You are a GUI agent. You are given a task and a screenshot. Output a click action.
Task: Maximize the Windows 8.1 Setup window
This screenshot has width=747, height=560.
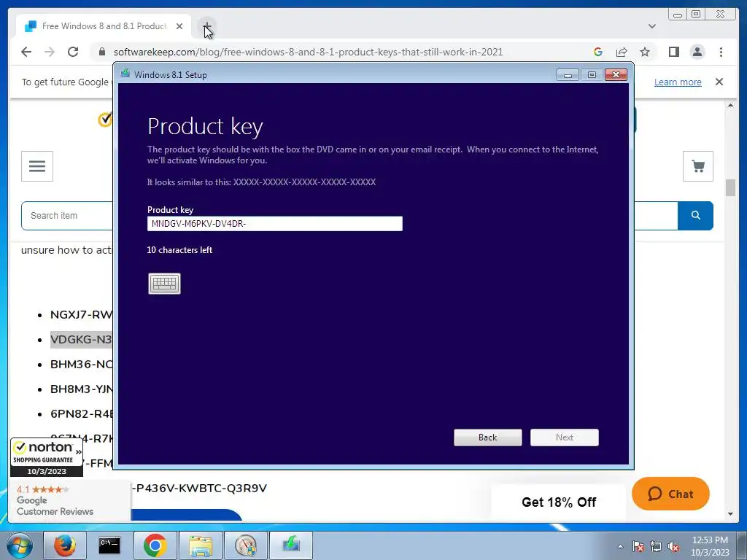point(592,75)
